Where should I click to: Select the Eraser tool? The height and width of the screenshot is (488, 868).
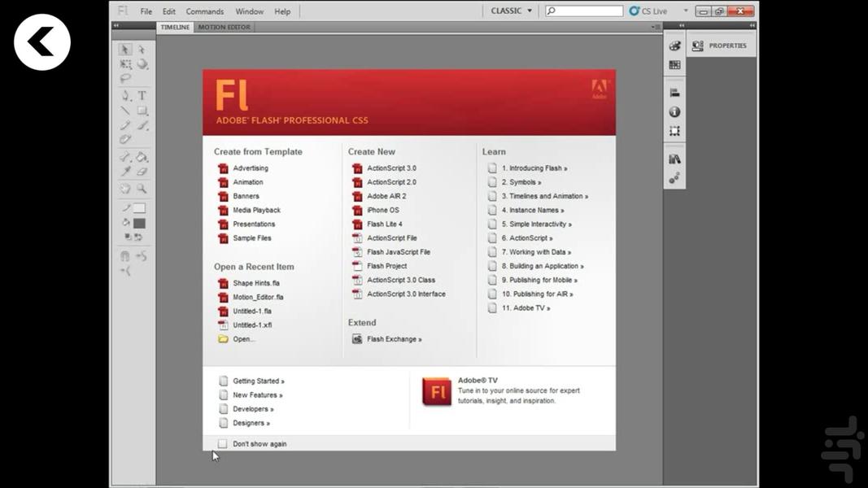click(142, 172)
